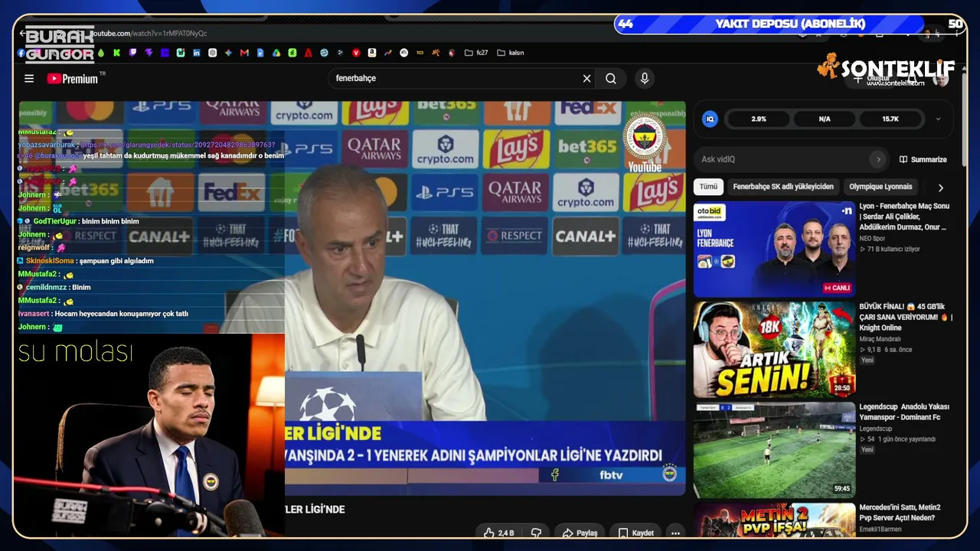980x551 pixels.
Task: Share the video using Paylaş button
Action: tap(580, 533)
